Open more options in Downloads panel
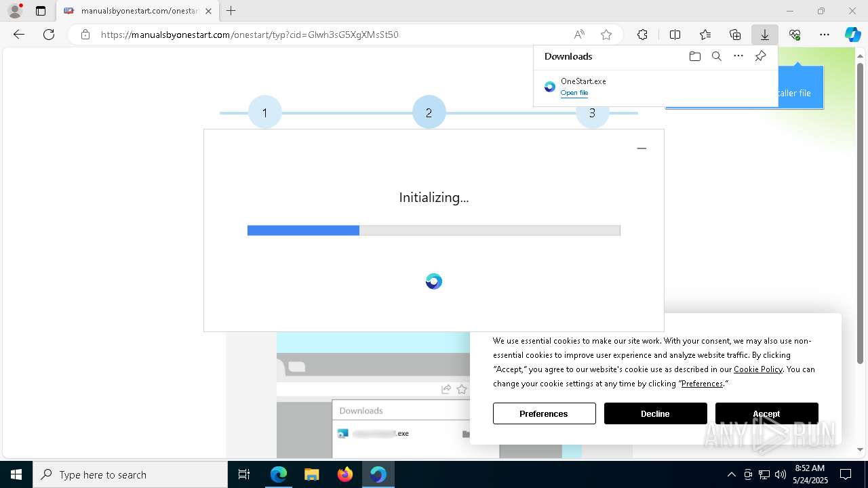The width and height of the screenshot is (868, 488). [x=738, y=56]
